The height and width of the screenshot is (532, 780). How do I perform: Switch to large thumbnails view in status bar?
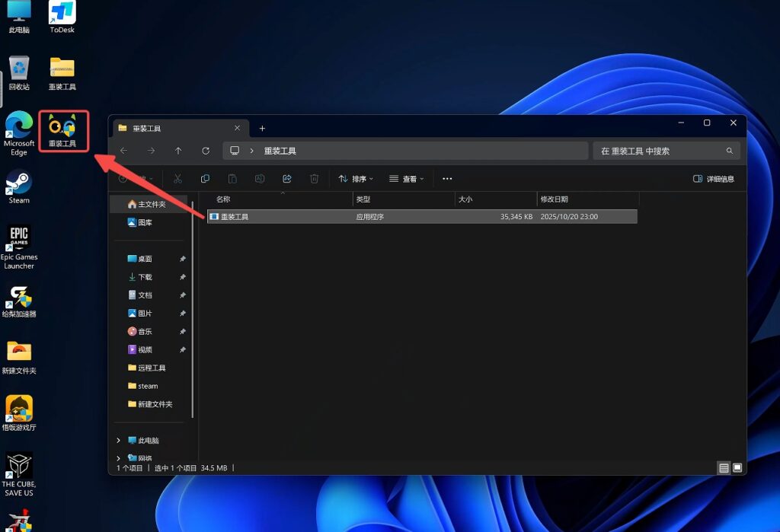pyautogui.click(x=737, y=468)
